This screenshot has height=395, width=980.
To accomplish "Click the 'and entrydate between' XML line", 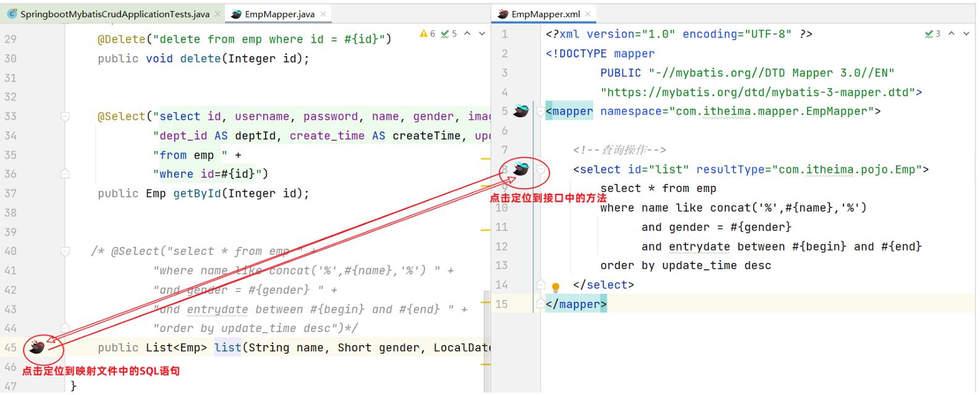I will [782, 246].
